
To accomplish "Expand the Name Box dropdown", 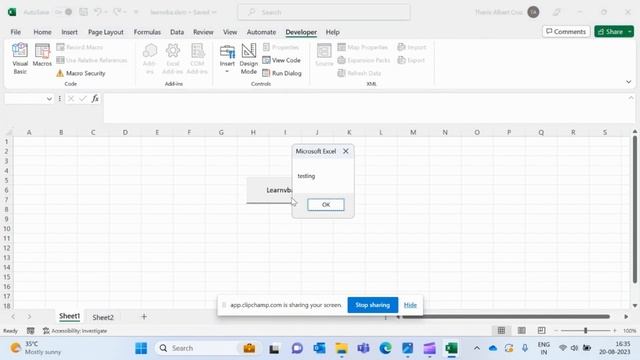I will click(49, 99).
